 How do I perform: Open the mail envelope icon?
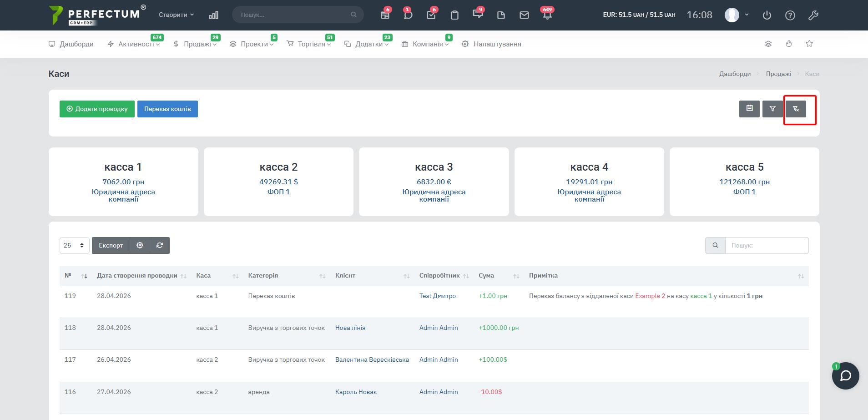[x=524, y=15]
